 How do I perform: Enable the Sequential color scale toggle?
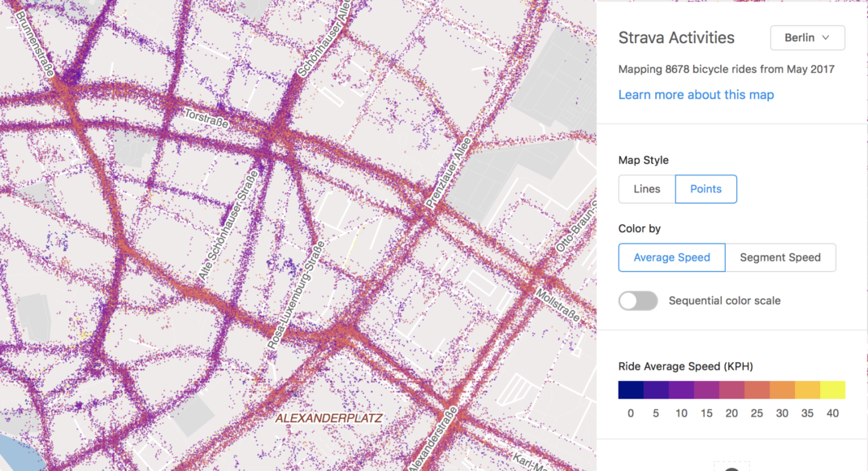point(638,300)
